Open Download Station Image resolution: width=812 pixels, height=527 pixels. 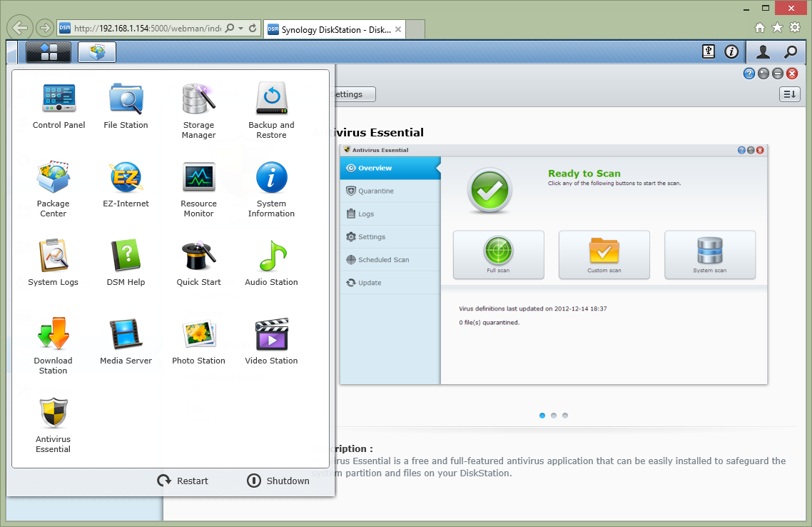pyautogui.click(x=54, y=346)
